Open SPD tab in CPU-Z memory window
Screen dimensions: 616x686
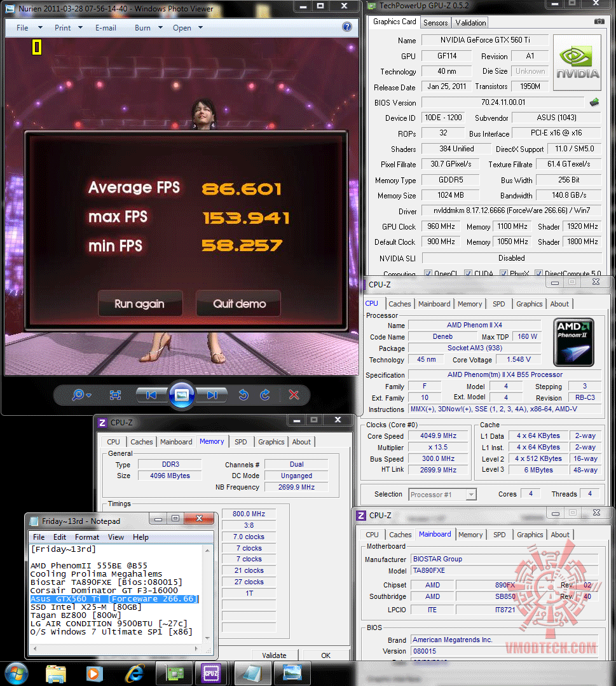[x=241, y=442]
